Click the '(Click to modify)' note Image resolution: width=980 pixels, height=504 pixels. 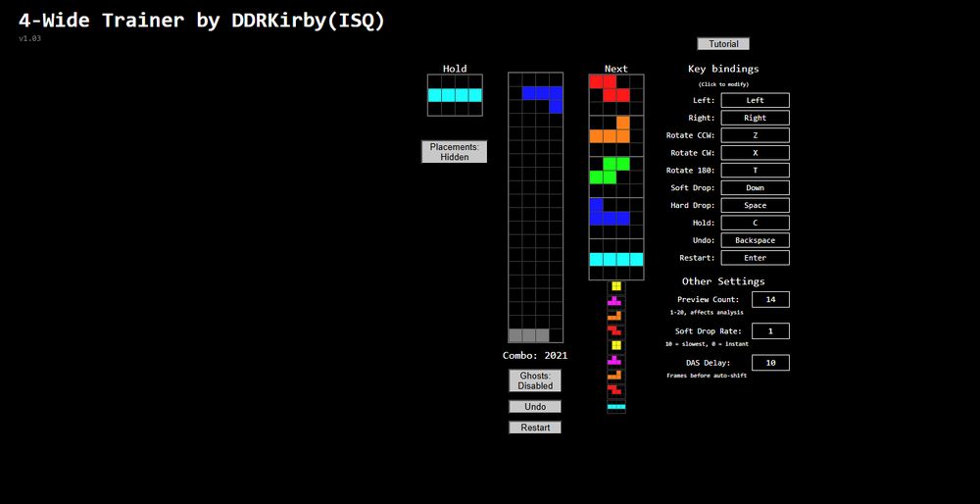click(723, 84)
